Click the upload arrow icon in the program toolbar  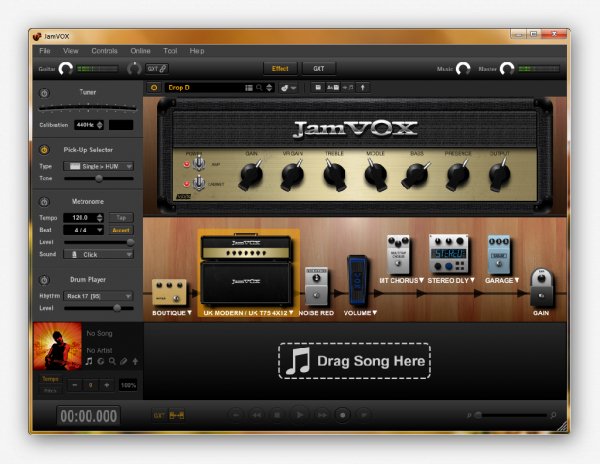[363, 88]
